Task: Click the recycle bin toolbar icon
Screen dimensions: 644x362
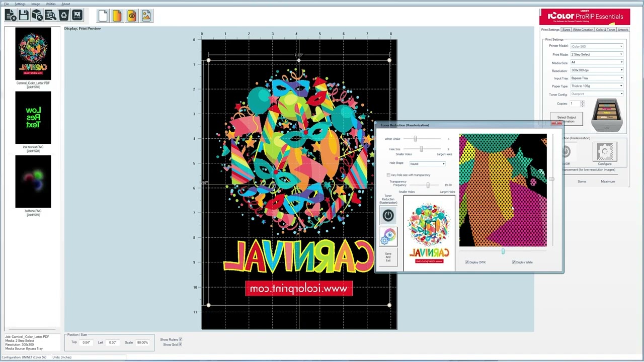Action: click(64, 16)
